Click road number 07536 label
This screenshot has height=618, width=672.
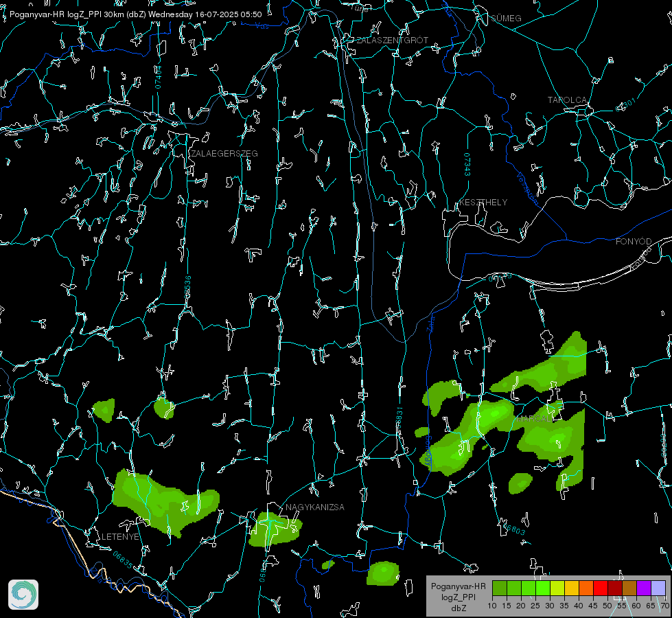tap(187, 287)
